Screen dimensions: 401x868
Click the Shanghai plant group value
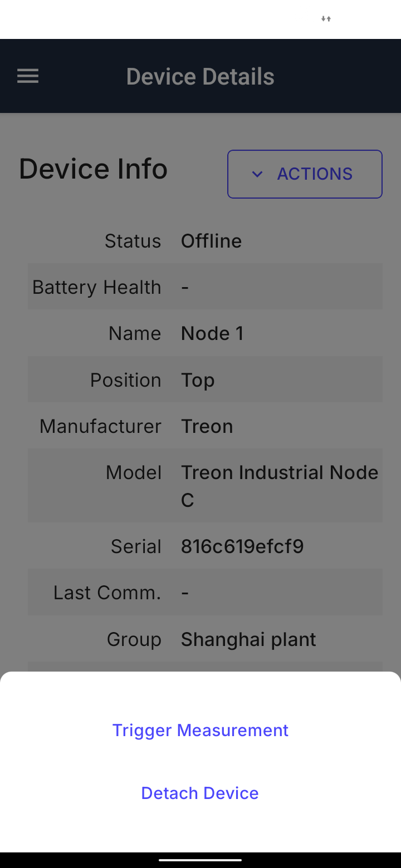coord(248,639)
